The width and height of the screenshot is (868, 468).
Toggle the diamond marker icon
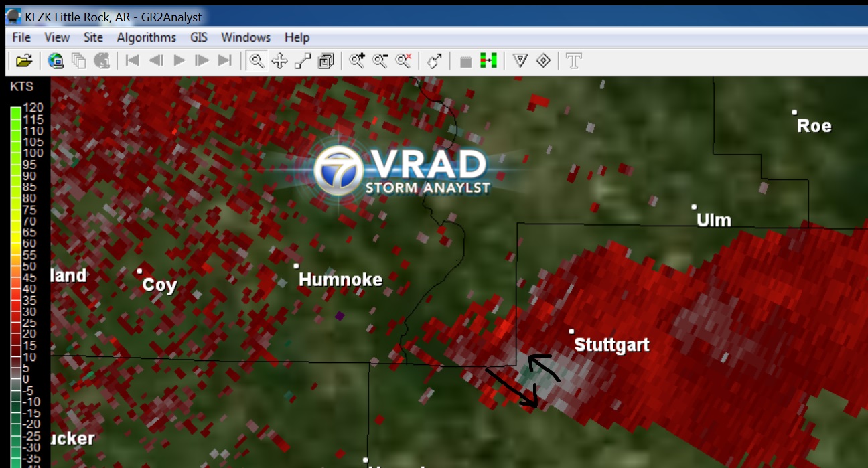coord(543,61)
